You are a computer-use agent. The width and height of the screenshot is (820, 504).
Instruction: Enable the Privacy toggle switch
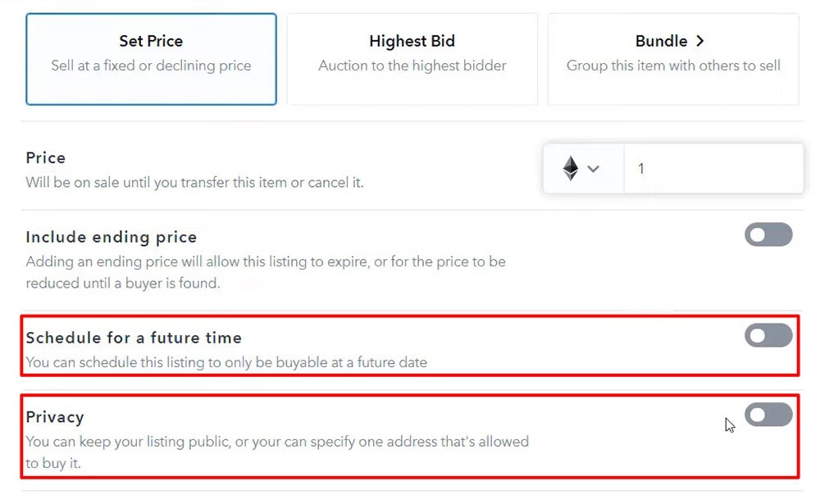[x=768, y=415]
